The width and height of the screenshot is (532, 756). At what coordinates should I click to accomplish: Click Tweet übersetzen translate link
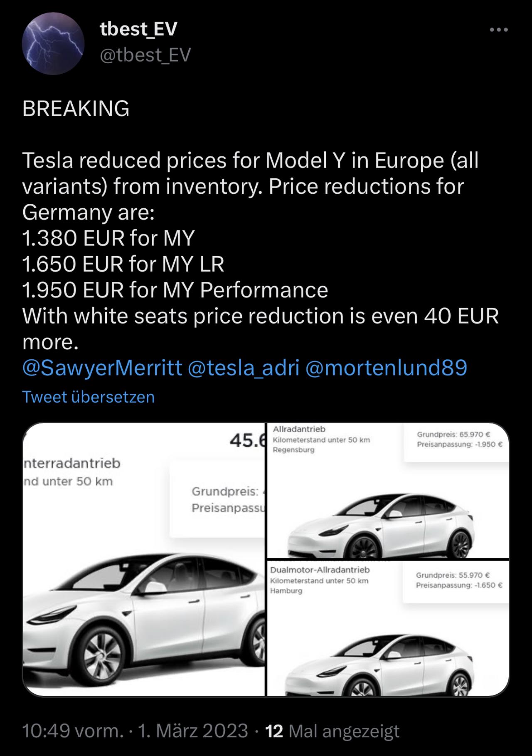point(89,397)
